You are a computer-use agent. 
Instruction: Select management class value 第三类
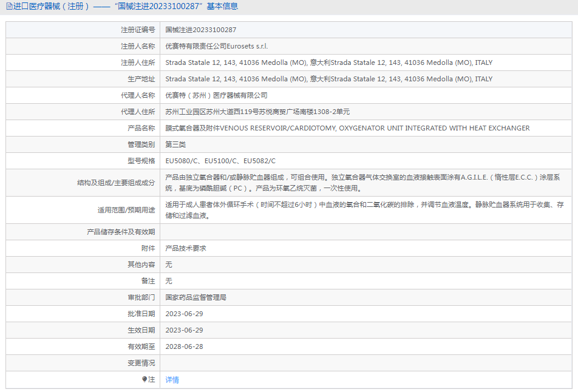tap(175, 144)
